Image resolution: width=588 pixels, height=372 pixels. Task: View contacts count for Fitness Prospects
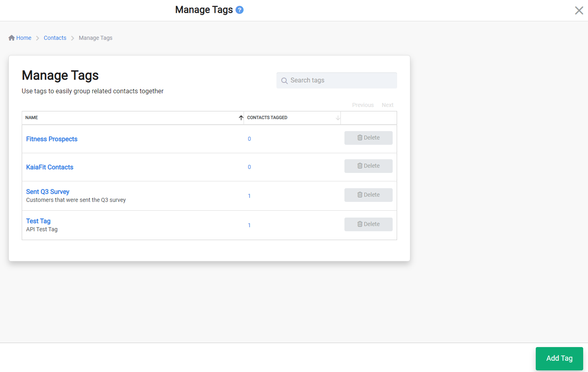pos(249,139)
